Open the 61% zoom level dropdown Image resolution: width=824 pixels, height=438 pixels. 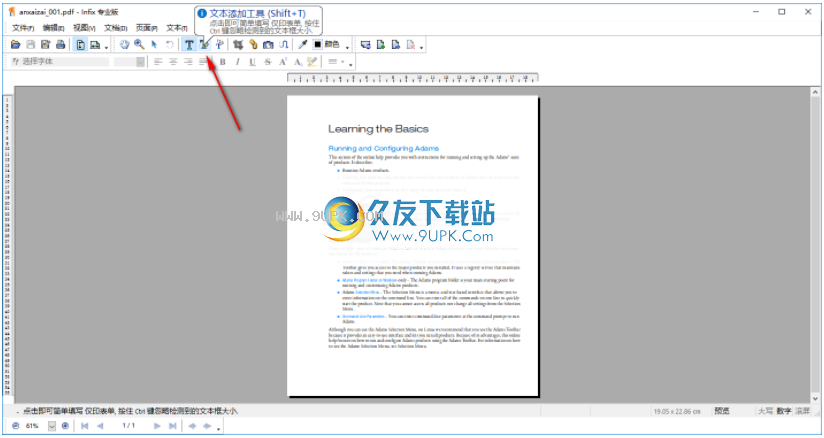(x=52, y=426)
